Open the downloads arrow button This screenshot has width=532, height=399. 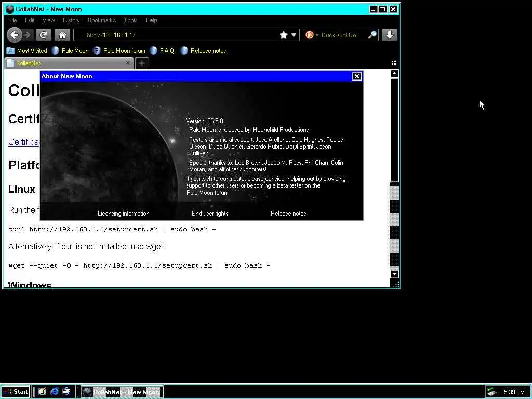pyautogui.click(x=390, y=35)
